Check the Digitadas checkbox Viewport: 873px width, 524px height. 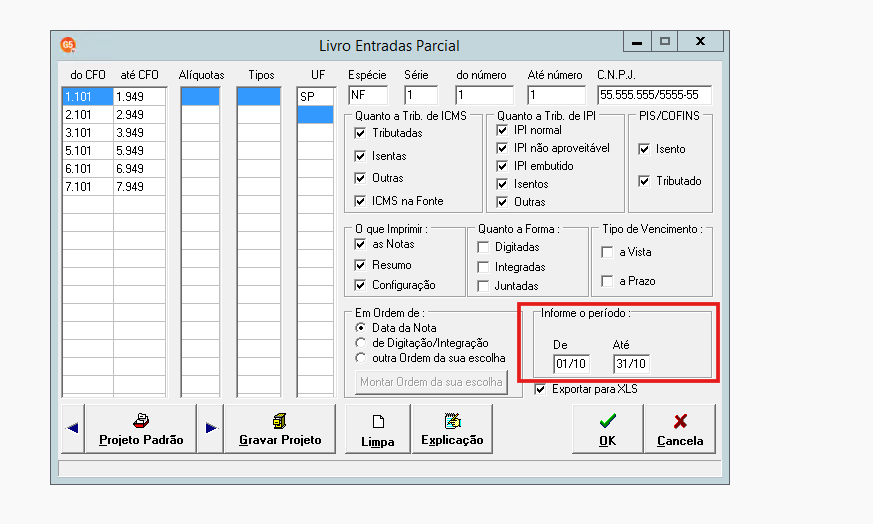click(x=483, y=247)
